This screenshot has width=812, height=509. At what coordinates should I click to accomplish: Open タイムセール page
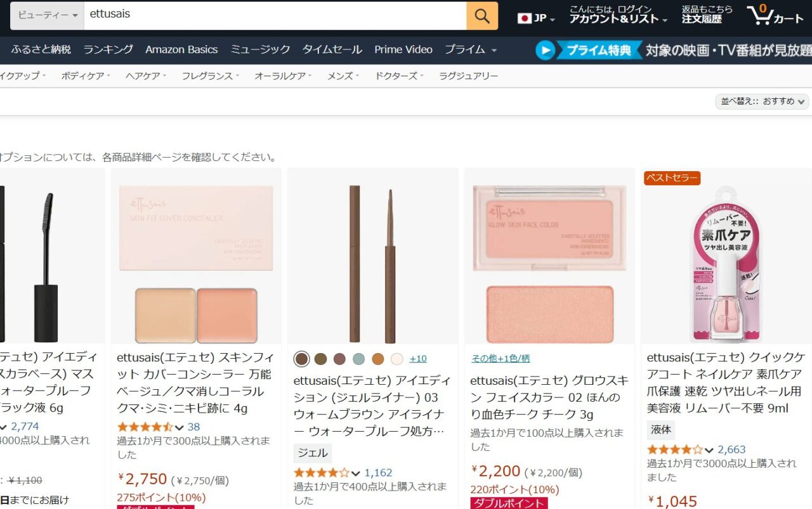coord(332,49)
